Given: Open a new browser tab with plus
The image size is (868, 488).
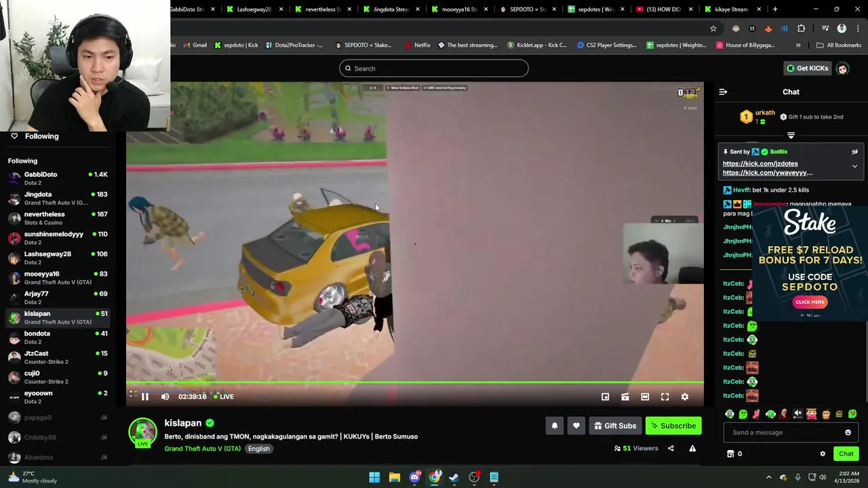Looking at the screenshot, I should (x=775, y=9).
